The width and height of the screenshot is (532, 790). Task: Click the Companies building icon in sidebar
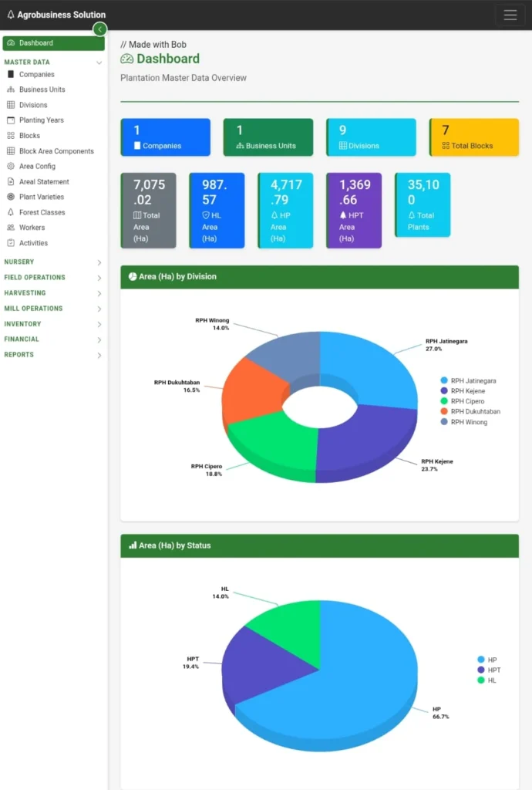[x=11, y=74]
